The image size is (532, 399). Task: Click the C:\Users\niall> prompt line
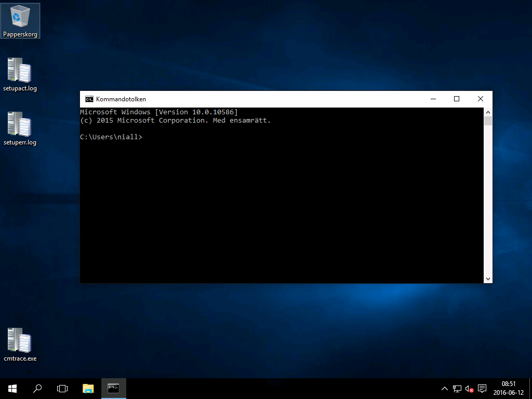[111, 137]
